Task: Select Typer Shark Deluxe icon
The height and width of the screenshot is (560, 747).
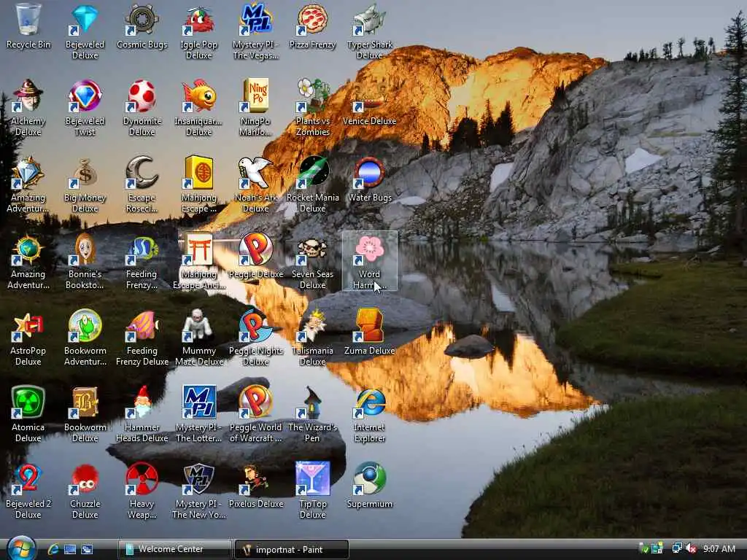Action: pos(370,31)
